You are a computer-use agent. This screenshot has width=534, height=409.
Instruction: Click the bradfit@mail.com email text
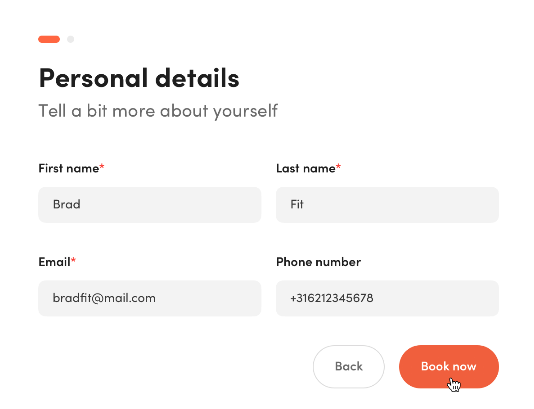pos(104,298)
